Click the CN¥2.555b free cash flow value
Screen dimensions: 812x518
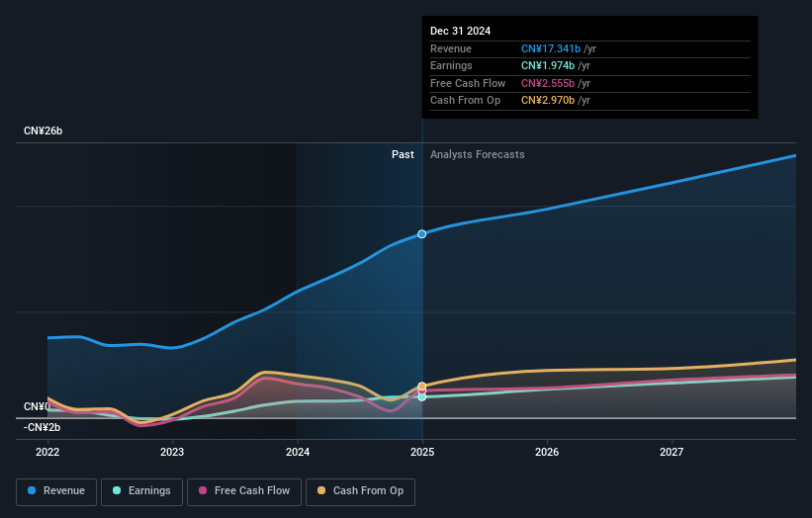click(x=547, y=83)
